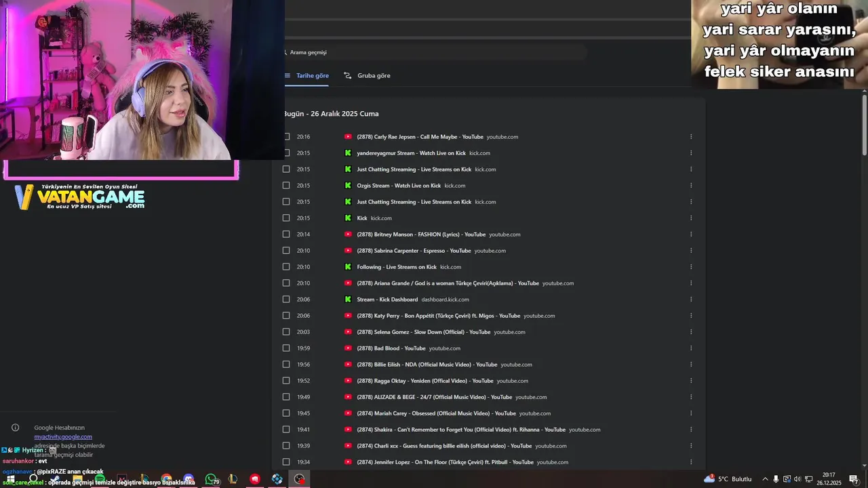Open Charli xcx Guess history link
The height and width of the screenshot is (488, 868).
click(x=444, y=446)
